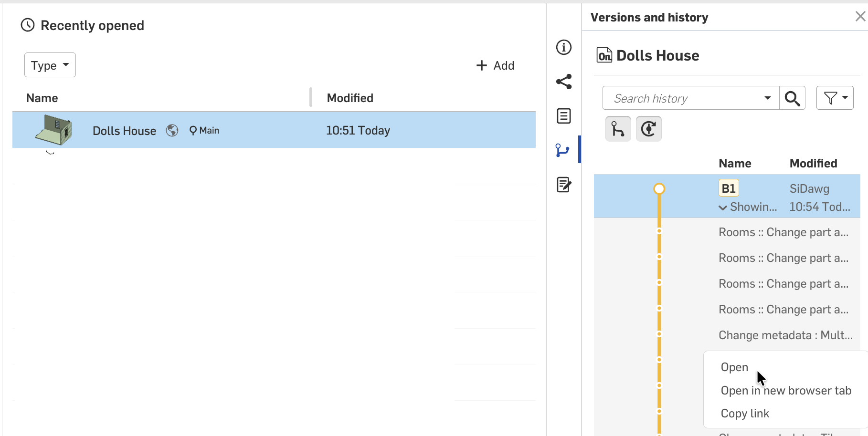Open the edit notes pencil icon
Viewport: 868px width, 436px height.
pyautogui.click(x=564, y=185)
